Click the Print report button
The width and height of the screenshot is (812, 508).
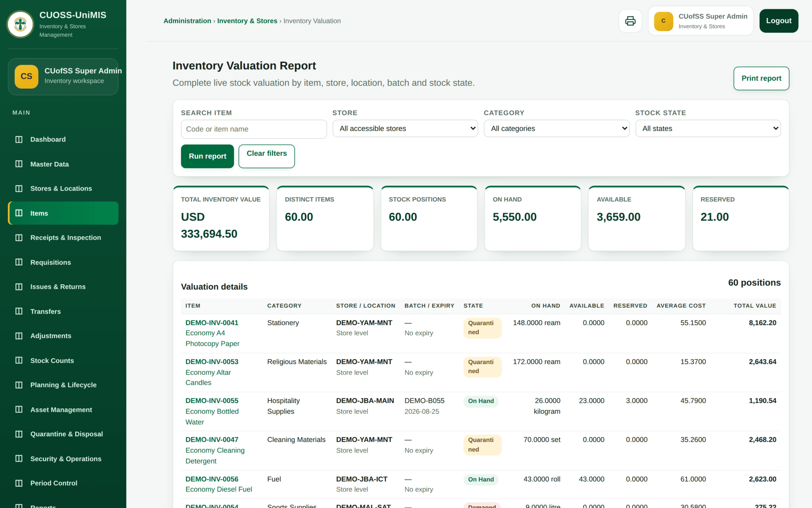click(x=761, y=78)
